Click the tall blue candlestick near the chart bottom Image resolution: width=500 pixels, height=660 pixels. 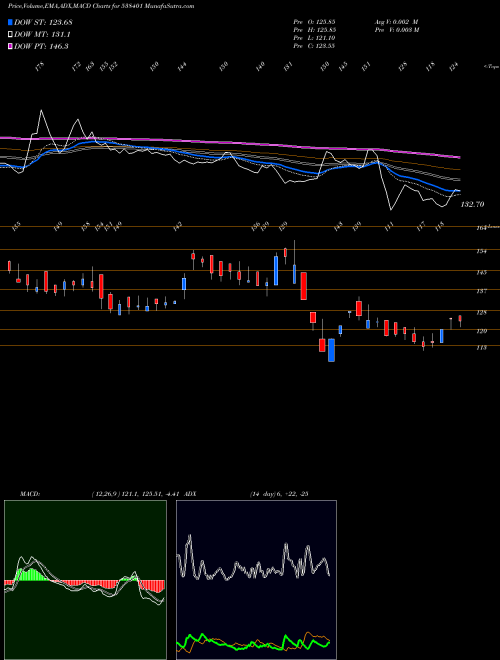click(332, 350)
